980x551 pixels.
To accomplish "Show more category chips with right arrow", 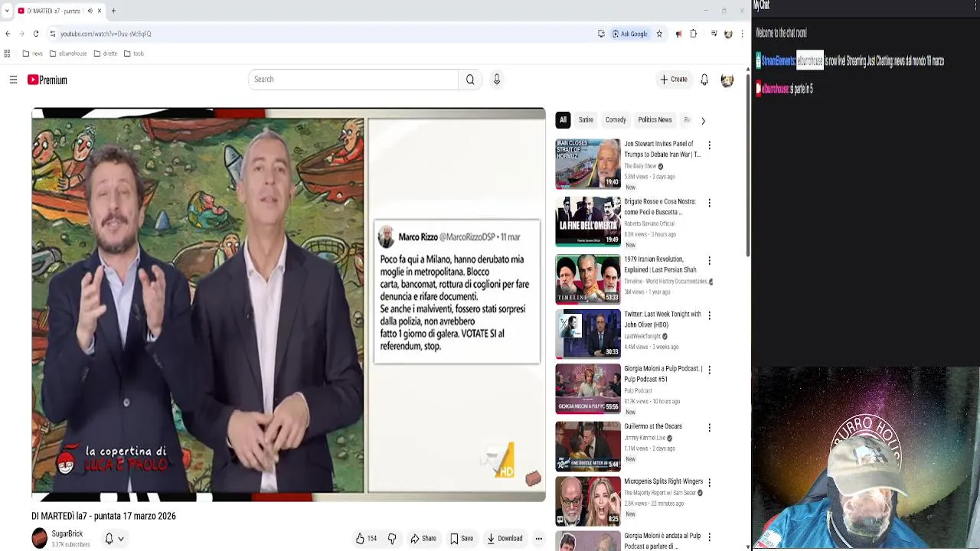I will coord(703,120).
